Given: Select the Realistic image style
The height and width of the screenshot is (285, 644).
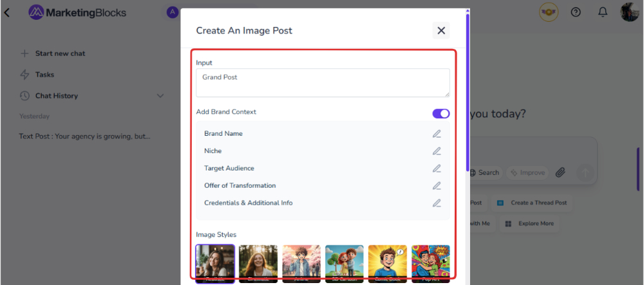Looking at the screenshot, I should click(215, 262).
